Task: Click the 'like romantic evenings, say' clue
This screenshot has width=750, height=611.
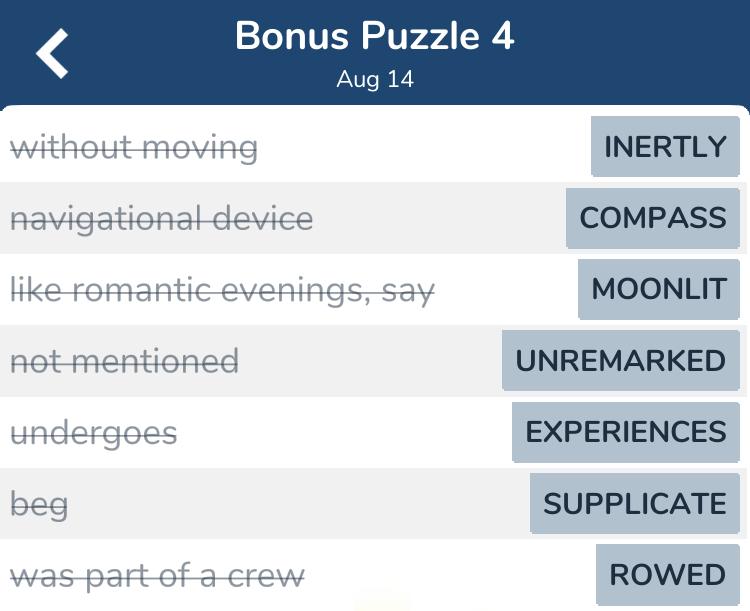Action: (x=222, y=290)
